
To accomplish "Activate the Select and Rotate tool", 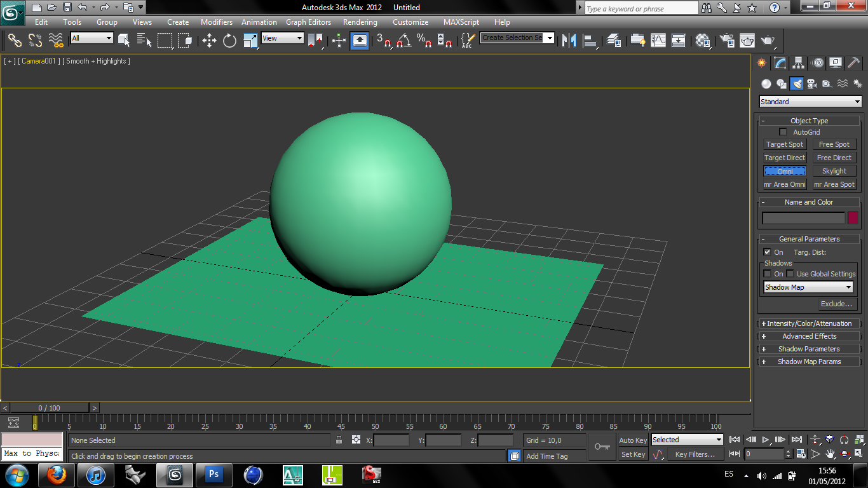I will (x=229, y=41).
